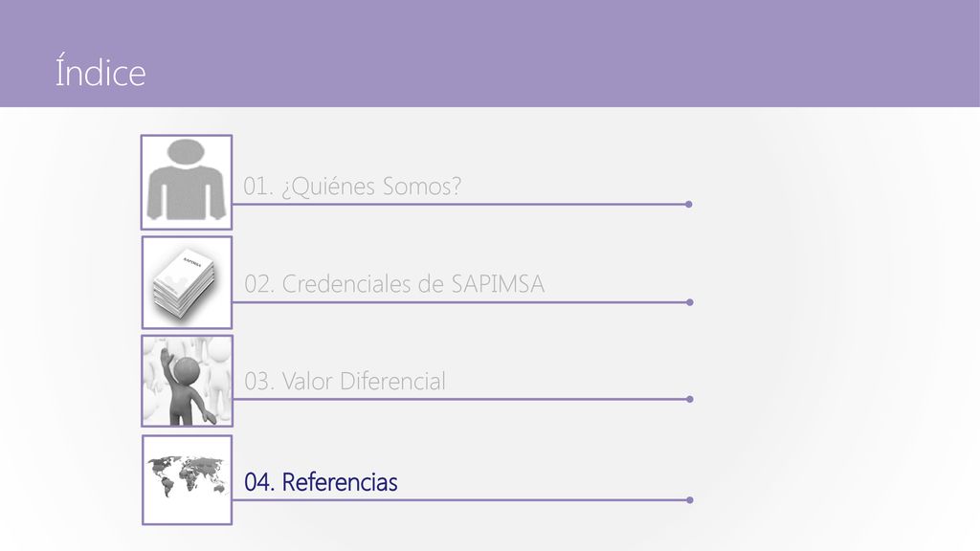
Task: Click the underline beneath '04. Referencias'
Action: point(460,500)
